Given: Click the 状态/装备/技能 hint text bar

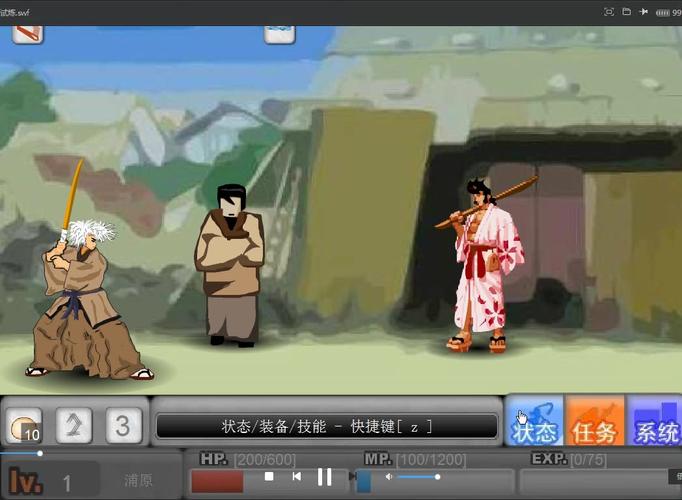Looking at the screenshot, I should pos(327,426).
